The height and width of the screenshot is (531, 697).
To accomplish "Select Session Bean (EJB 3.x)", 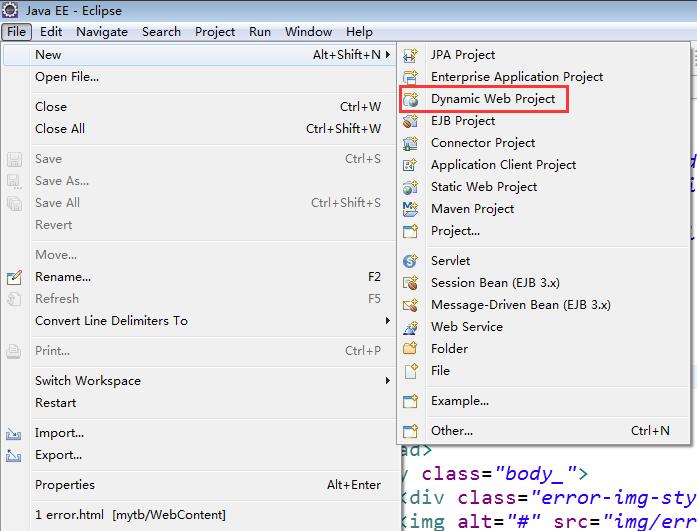I will tap(544, 283).
